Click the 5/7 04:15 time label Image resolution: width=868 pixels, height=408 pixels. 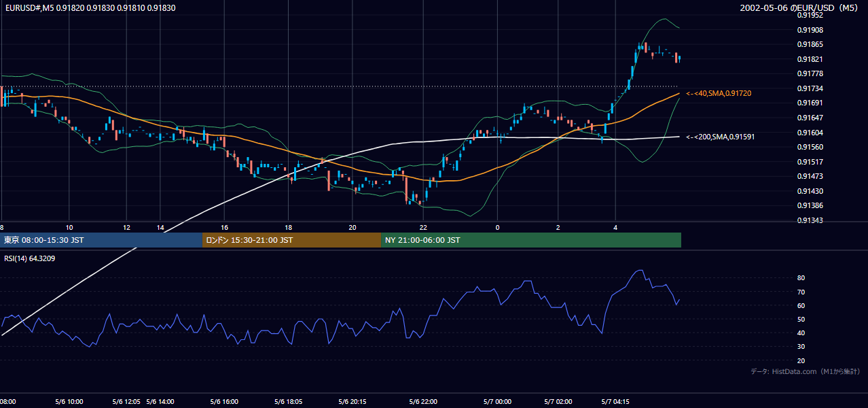pos(615,402)
